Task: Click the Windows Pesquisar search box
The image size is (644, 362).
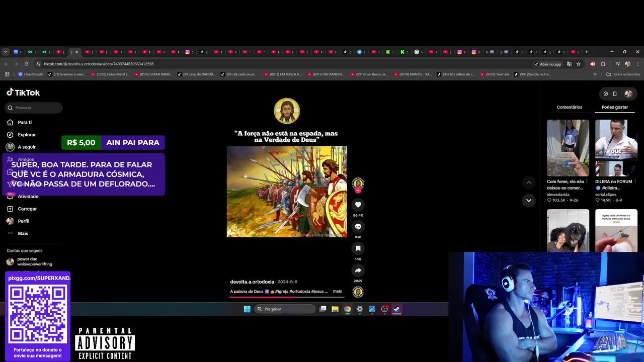Action: (285, 309)
